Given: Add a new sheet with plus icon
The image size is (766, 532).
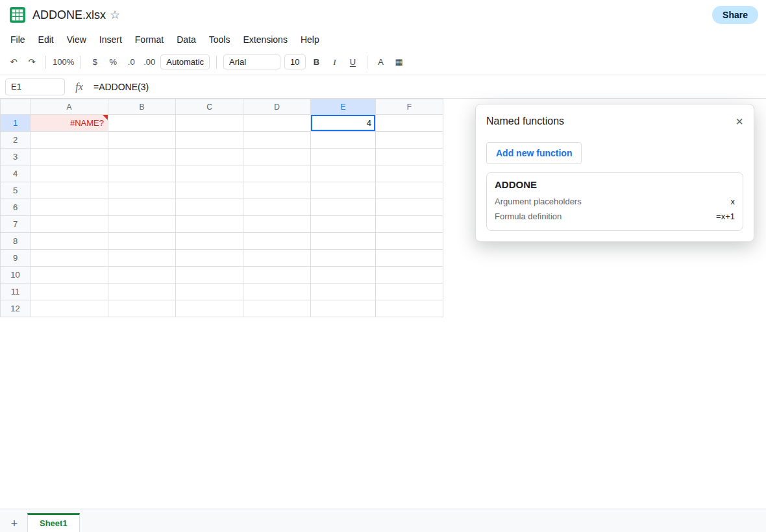Looking at the screenshot, I should pos(14,523).
